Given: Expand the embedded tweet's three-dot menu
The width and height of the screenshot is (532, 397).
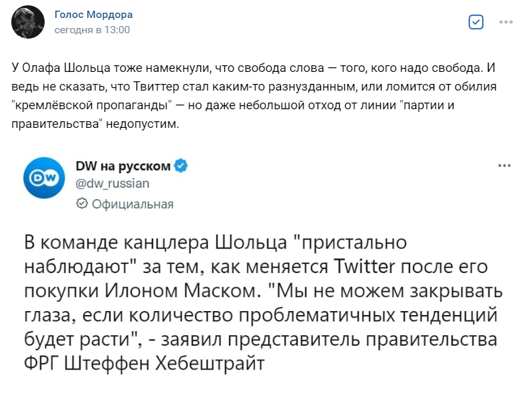Looking at the screenshot, I should pos(504,165).
